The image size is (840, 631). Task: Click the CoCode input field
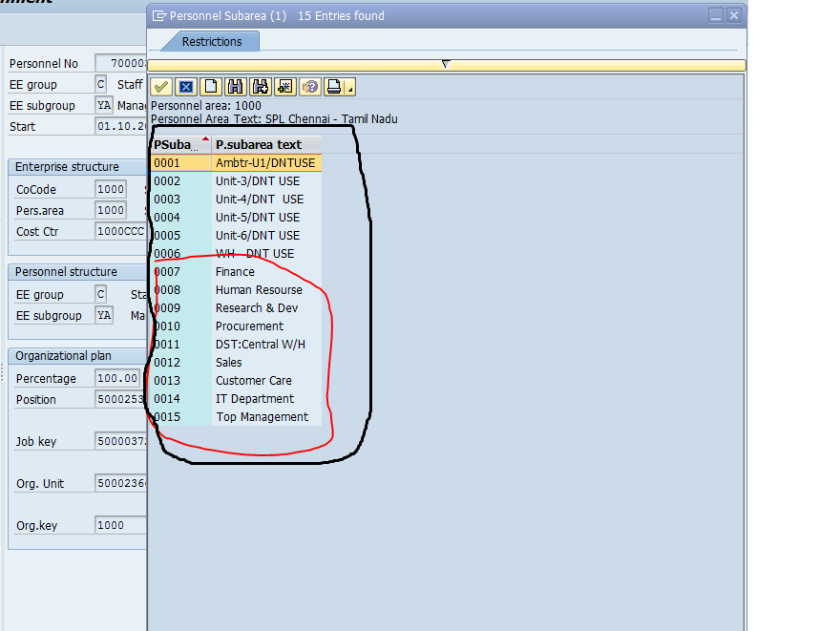click(x=111, y=190)
